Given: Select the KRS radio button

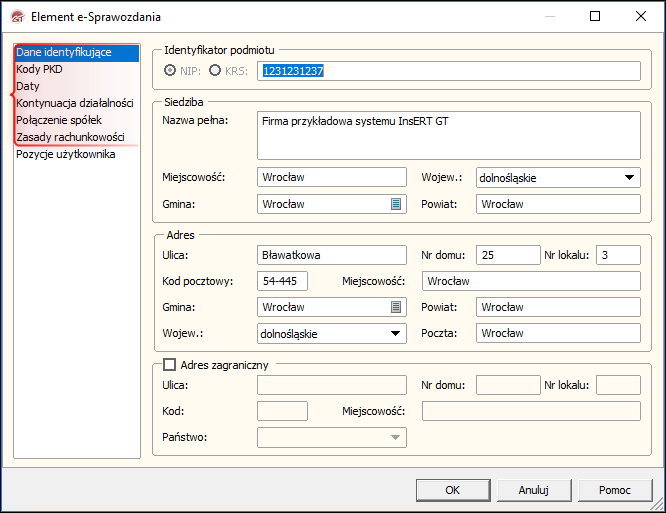Looking at the screenshot, I should [215, 70].
